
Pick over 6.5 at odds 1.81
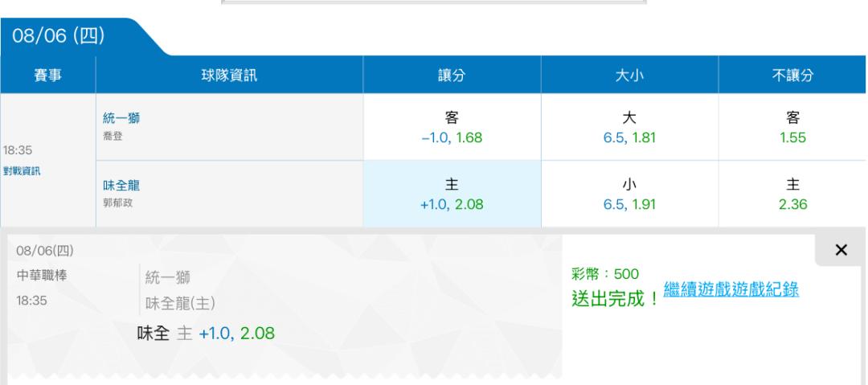(629, 128)
